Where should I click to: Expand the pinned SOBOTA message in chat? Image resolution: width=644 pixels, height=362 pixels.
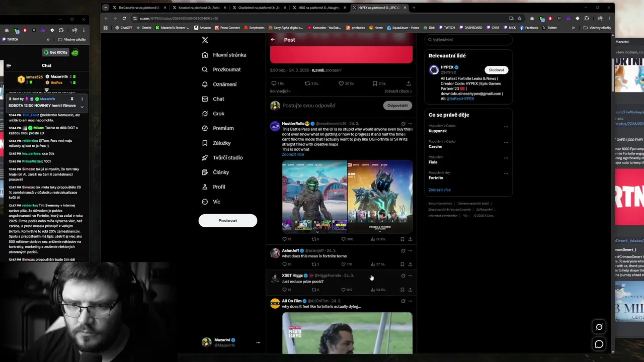tap(82, 107)
